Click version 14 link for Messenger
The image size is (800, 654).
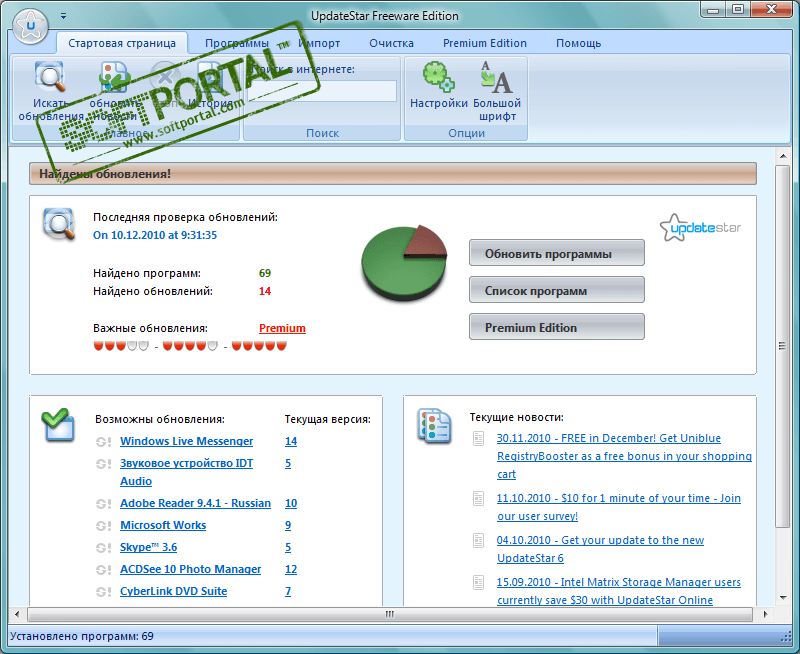coord(291,441)
